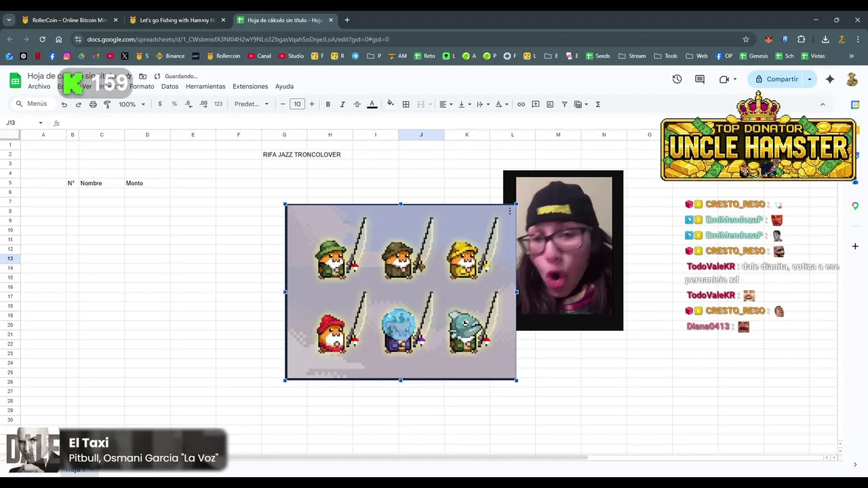
Task: Select the cell containing RIFA JAZZ TRONCOLOVER
Action: [302, 155]
